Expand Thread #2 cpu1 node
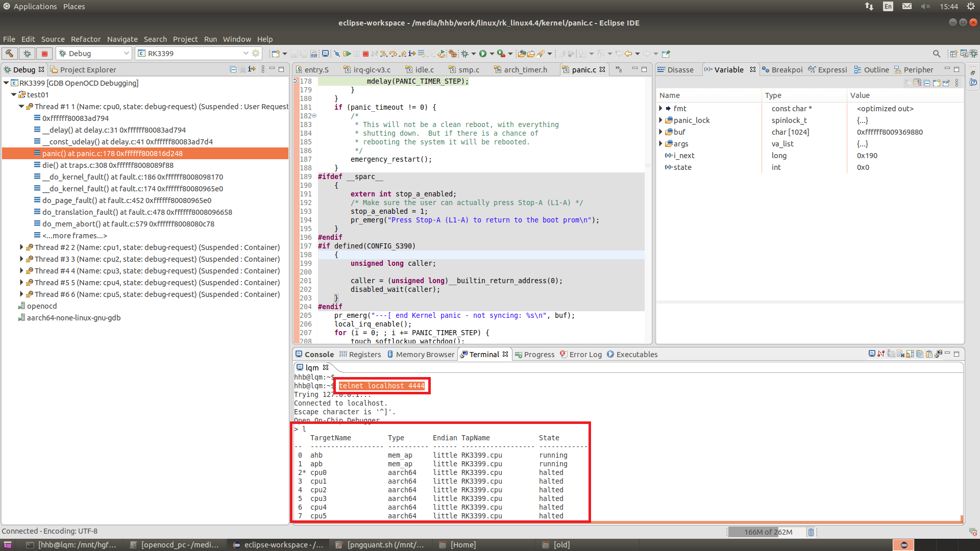This screenshot has width=980, height=551. point(21,247)
